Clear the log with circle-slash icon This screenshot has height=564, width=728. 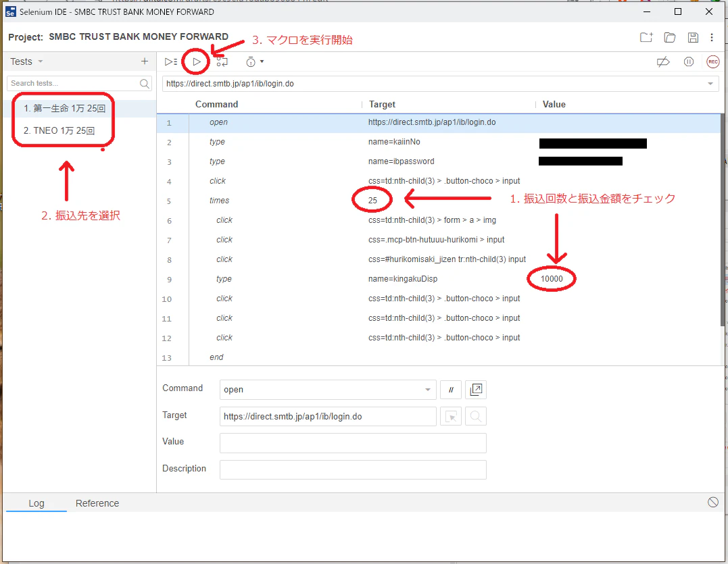click(x=712, y=502)
